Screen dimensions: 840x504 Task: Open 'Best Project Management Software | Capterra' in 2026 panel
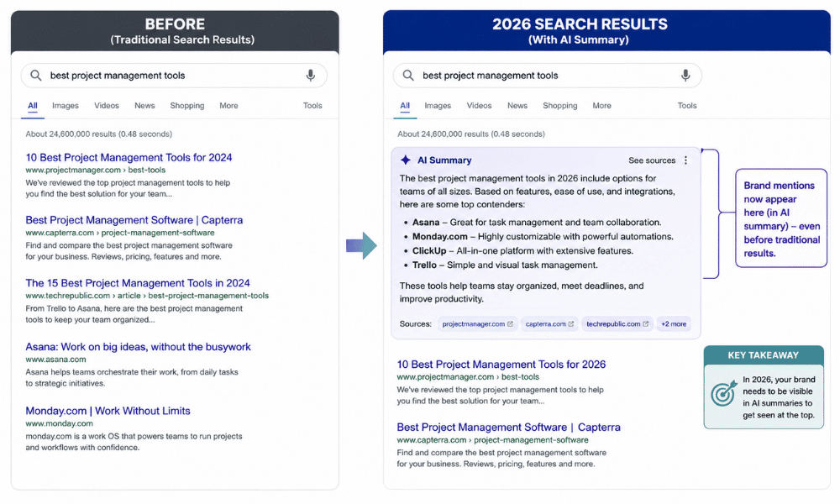(508, 428)
